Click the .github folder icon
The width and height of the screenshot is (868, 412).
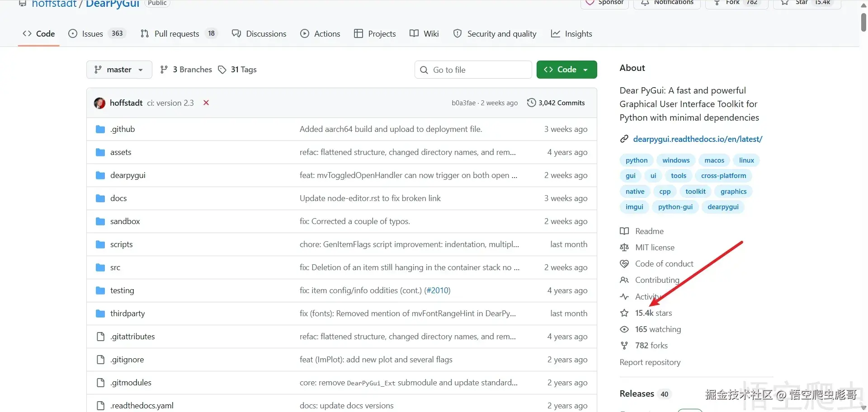click(100, 129)
